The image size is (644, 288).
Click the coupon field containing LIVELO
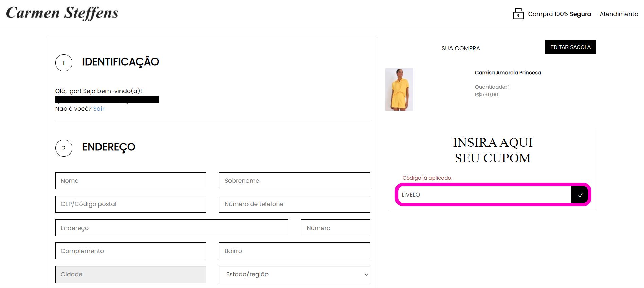point(485,195)
